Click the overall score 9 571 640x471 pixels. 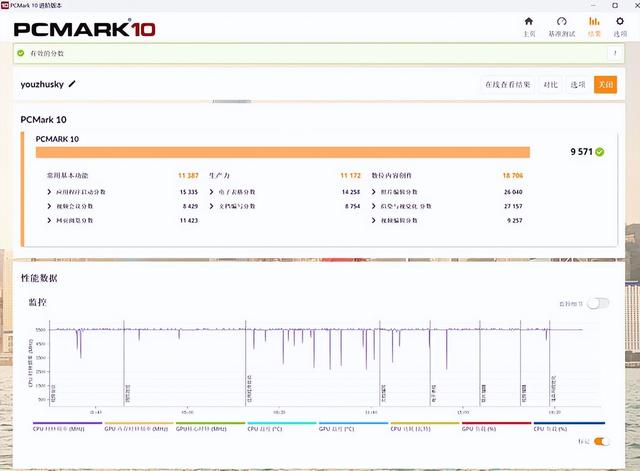(x=581, y=152)
